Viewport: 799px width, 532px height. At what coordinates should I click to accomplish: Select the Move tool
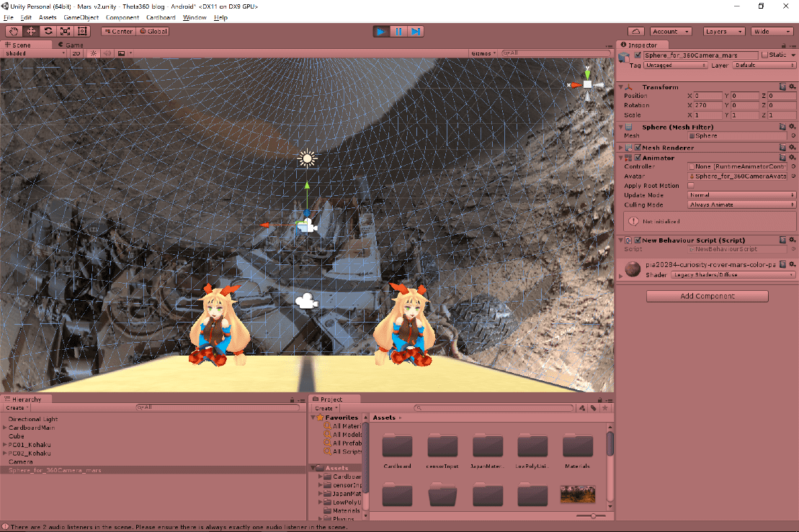tap(31, 31)
